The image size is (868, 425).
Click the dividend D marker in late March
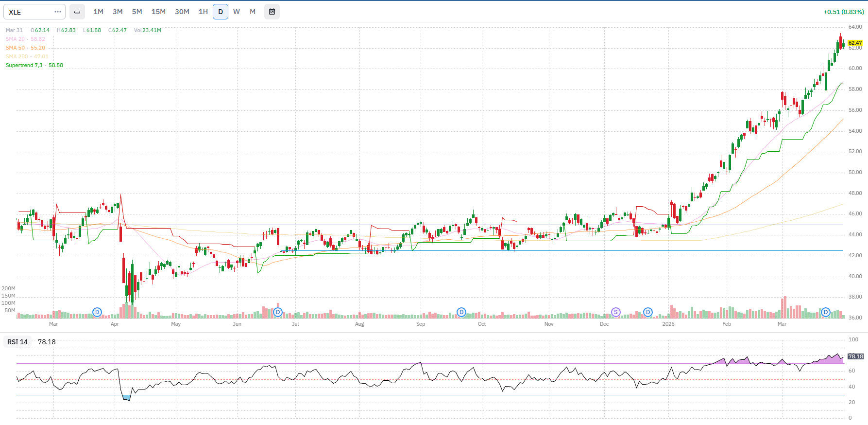tap(826, 312)
